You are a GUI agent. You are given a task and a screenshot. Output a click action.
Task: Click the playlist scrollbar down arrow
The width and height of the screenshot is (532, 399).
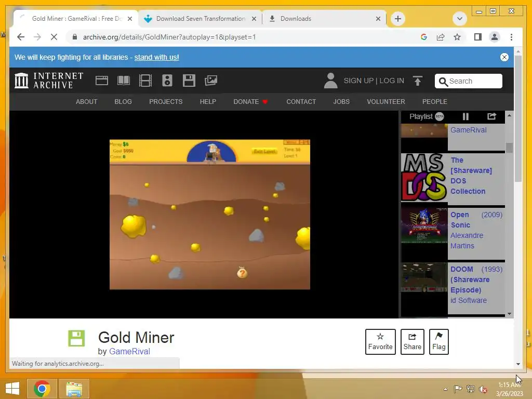click(509, 314)
